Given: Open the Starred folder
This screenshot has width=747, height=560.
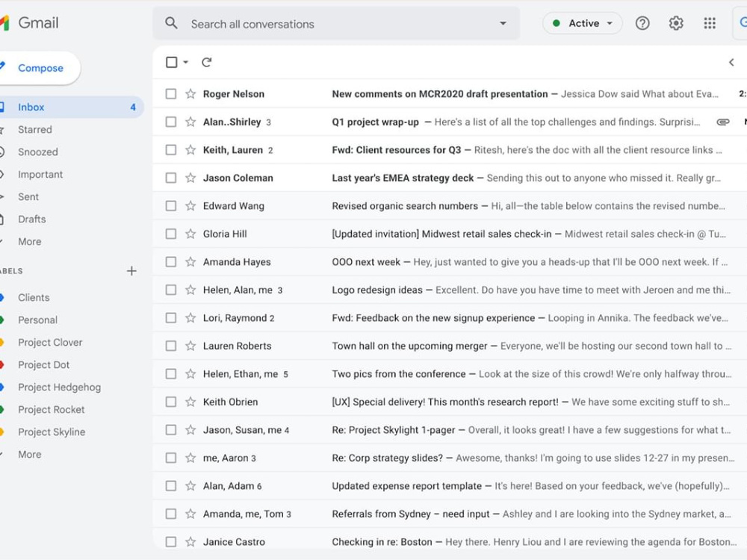Looking at the screenshot, I should point(35,129).
